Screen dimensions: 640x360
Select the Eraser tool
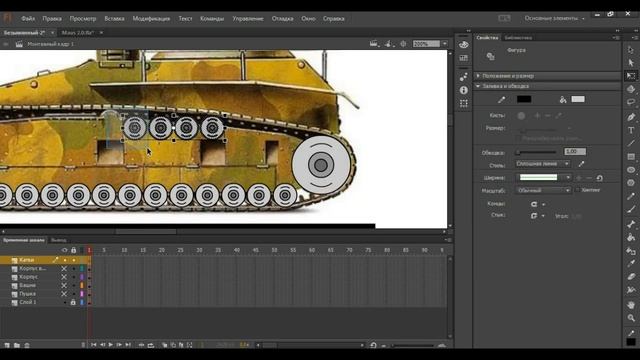pos(631,277)
